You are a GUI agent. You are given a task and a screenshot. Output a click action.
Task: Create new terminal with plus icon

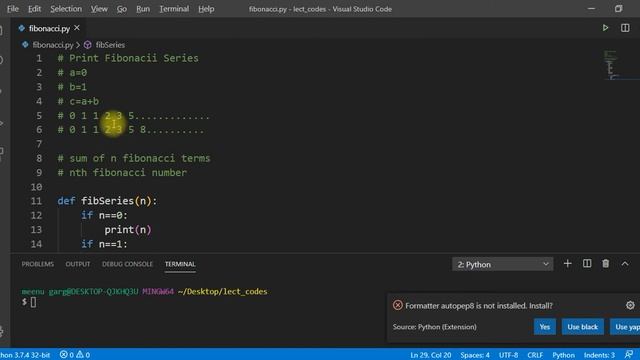pos(567,264)
